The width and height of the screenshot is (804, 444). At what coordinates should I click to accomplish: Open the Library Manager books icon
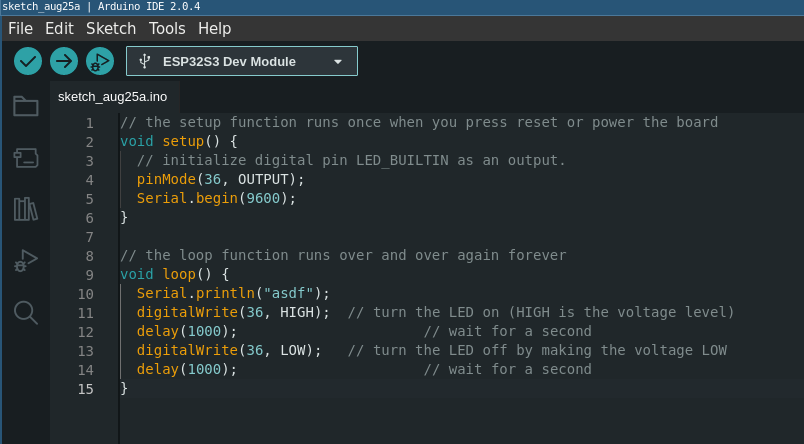(x=26, y=209)
